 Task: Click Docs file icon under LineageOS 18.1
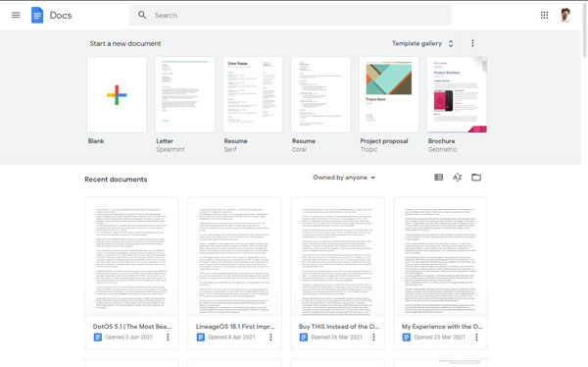[x=201, y=337]
